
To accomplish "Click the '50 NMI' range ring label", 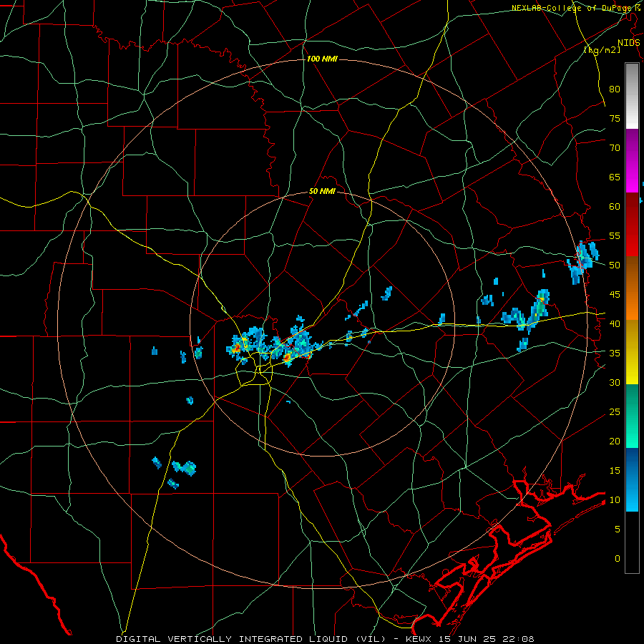I will (x=322, y=191).
